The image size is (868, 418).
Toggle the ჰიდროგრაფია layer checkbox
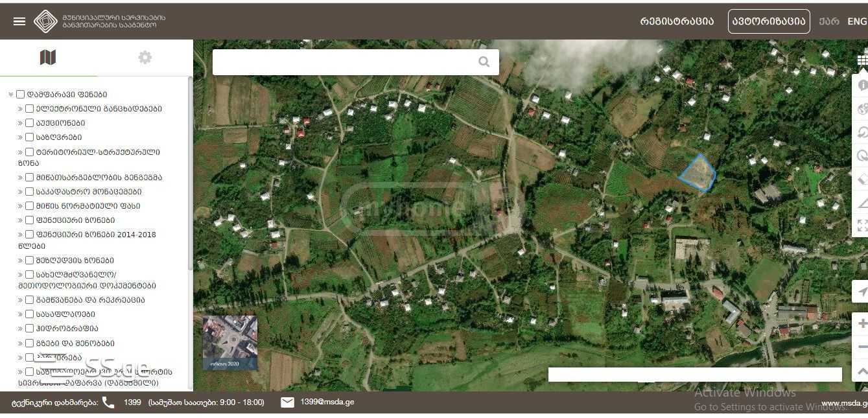(x=29, y=328)
